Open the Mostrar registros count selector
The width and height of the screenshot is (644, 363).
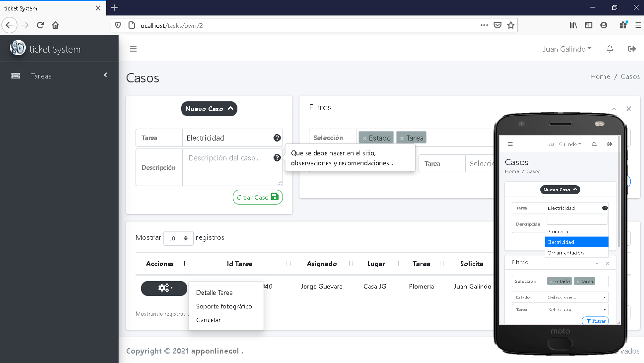pos(178,238)
